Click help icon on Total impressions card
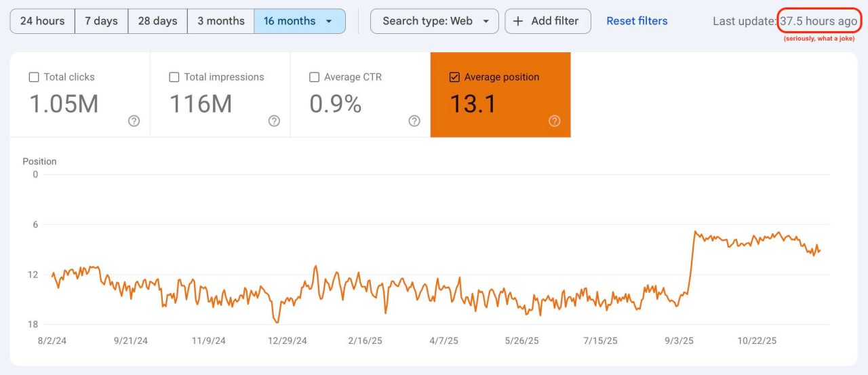Screen dimensions: 868x375 pyautogui.click(x=274, y=121)
